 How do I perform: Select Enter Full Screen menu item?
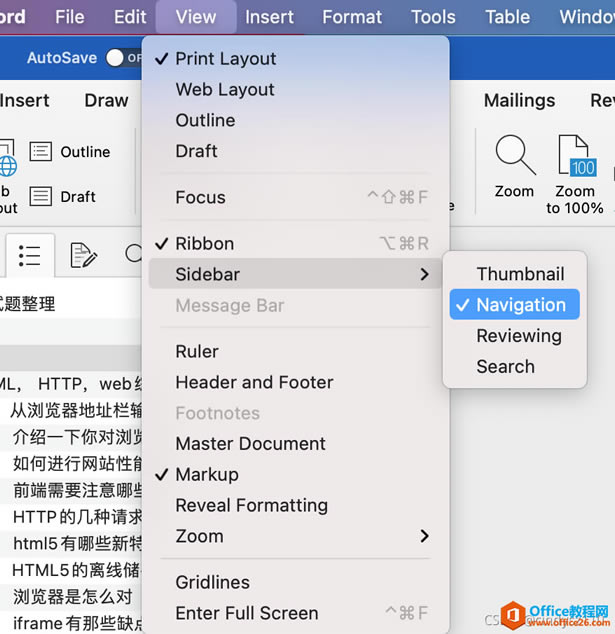tap(295, 613)
